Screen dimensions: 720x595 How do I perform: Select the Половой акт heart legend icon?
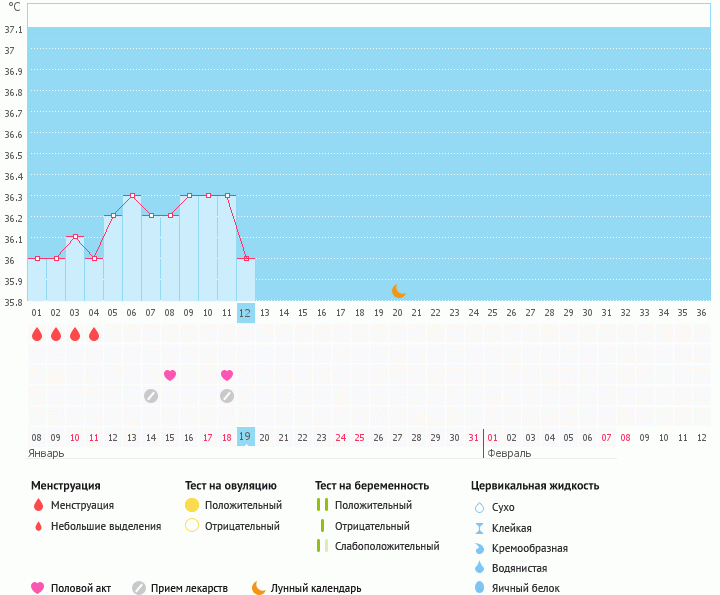pos(38,588)
